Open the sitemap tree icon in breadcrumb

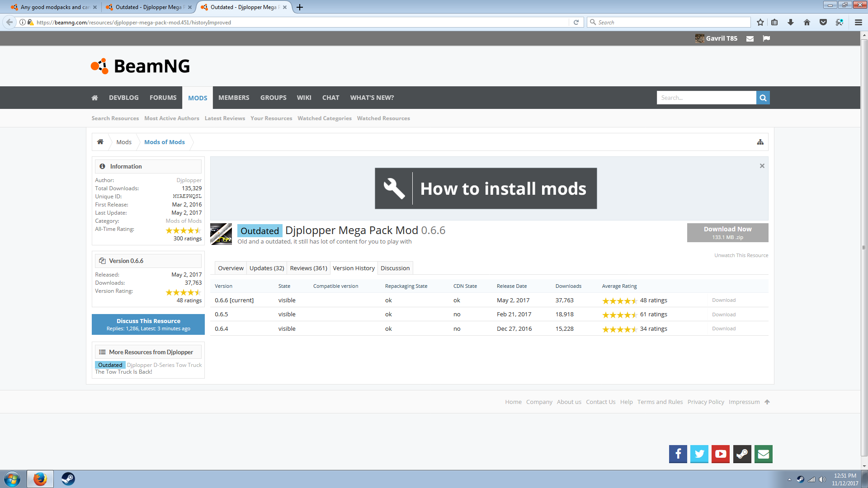click(x=760, y=142)
